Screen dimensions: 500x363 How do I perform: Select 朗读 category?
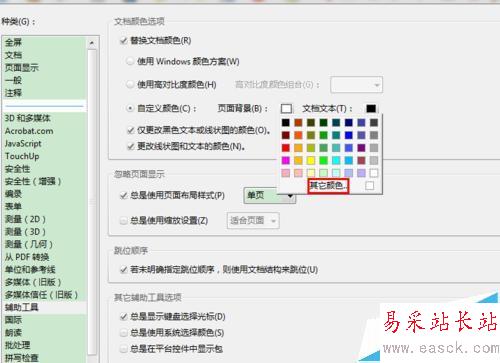tap(13, 333)
